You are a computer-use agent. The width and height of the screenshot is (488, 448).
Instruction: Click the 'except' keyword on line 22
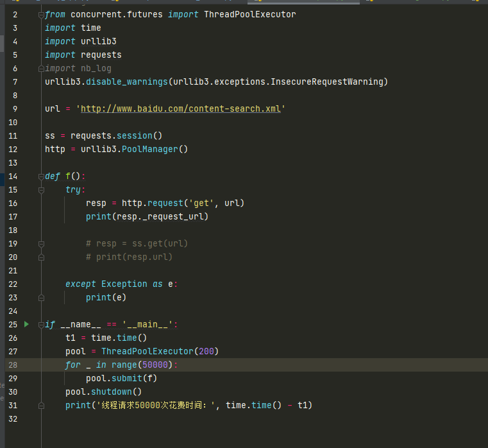(81, 284)
